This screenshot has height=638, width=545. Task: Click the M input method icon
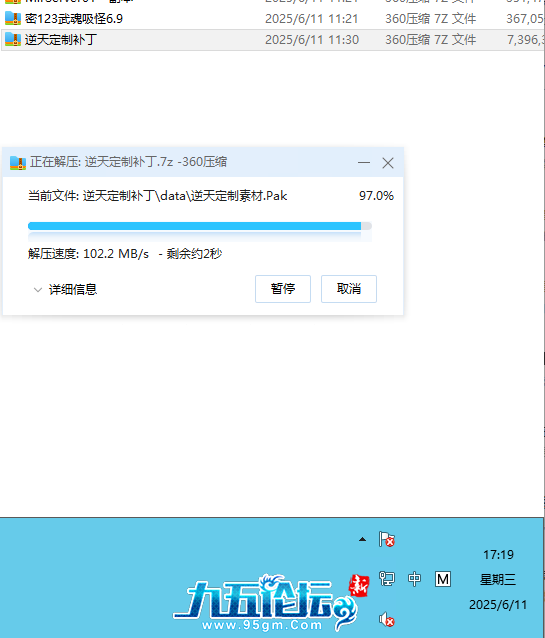click(x=443, y=579)
